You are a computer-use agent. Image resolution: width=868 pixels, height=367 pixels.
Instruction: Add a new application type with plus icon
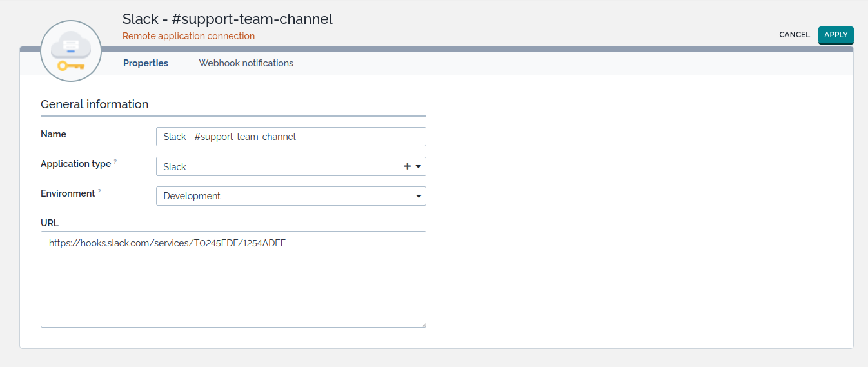point(407,166)
